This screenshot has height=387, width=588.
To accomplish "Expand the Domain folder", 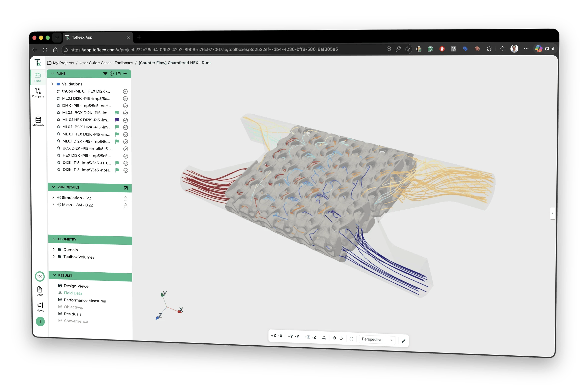I will coord(54,249).
